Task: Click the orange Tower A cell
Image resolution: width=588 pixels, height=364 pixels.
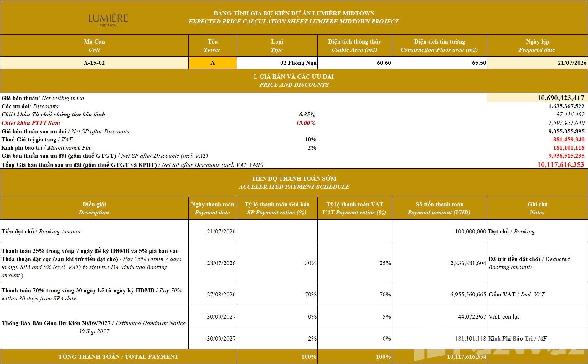Action: (213, 63)
